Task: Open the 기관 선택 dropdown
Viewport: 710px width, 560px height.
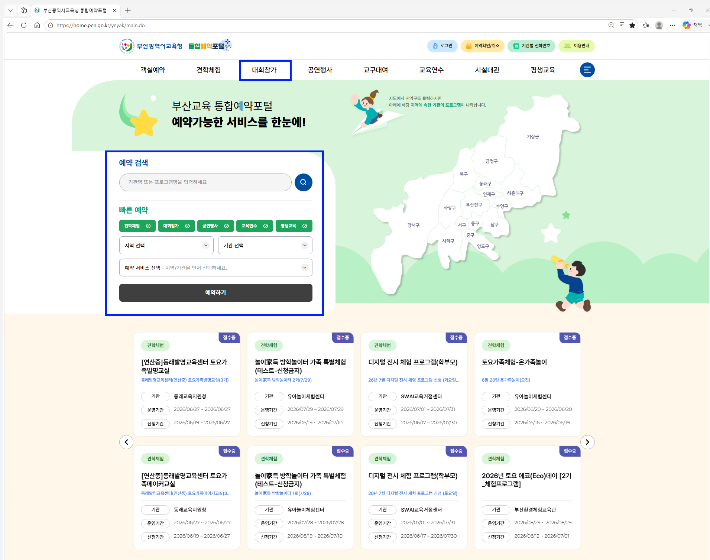Action: pos(265,245)
